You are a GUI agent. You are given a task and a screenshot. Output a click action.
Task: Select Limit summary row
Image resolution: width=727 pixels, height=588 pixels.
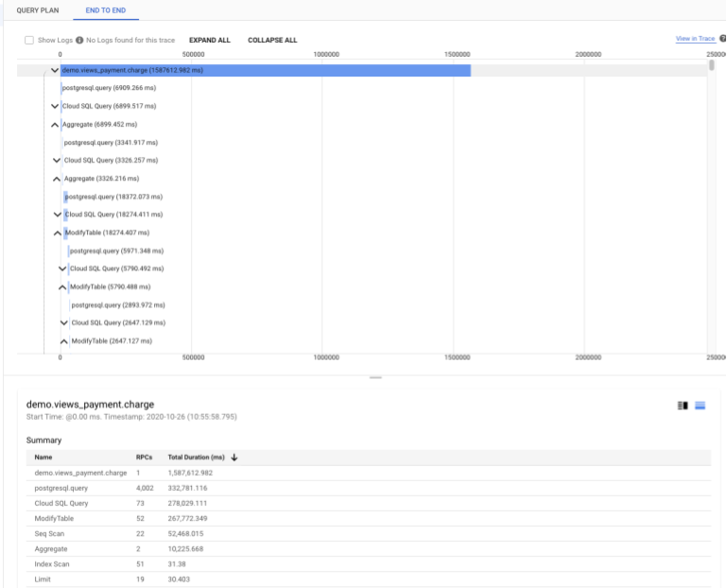coord(368,579)
